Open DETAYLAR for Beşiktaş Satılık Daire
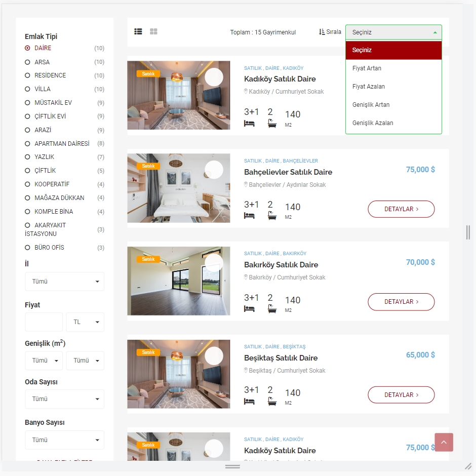 (401, 395)
